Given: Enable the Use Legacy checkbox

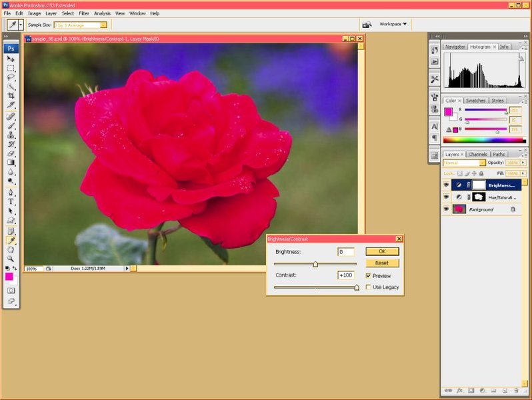Looking at the screenshot, I should point(369,287).
